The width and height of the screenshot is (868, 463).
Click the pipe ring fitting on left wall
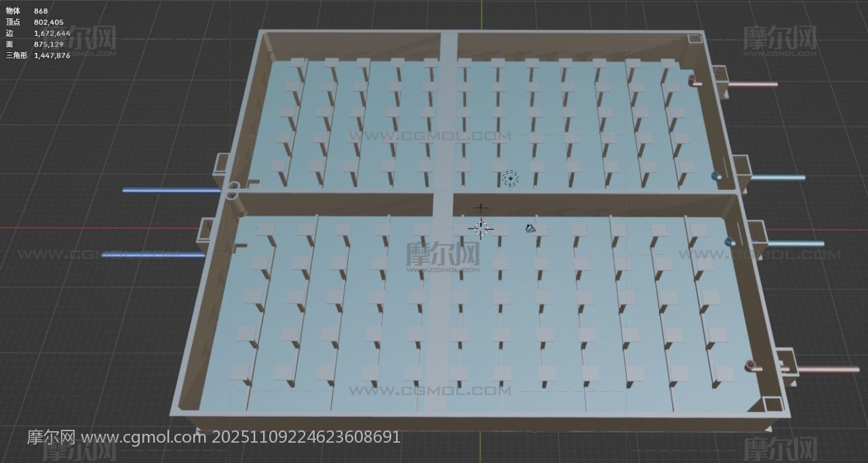click(x=233, y=190)
